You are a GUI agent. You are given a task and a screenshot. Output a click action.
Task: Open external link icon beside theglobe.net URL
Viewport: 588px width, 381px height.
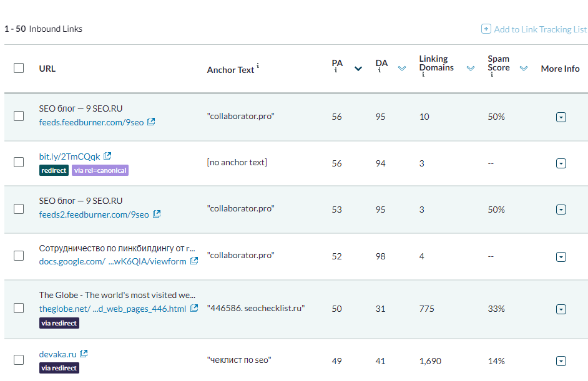(194, 308)
